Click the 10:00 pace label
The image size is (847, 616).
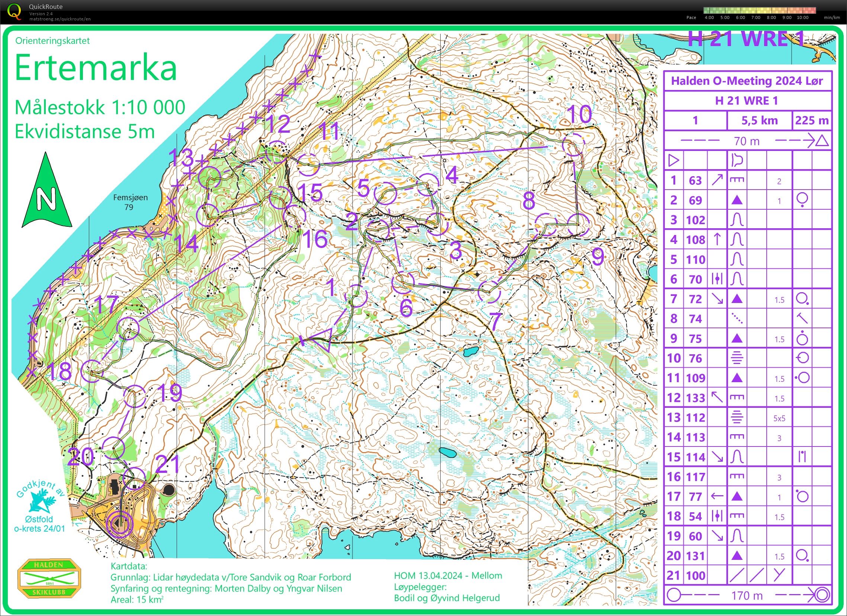(802, 17)
